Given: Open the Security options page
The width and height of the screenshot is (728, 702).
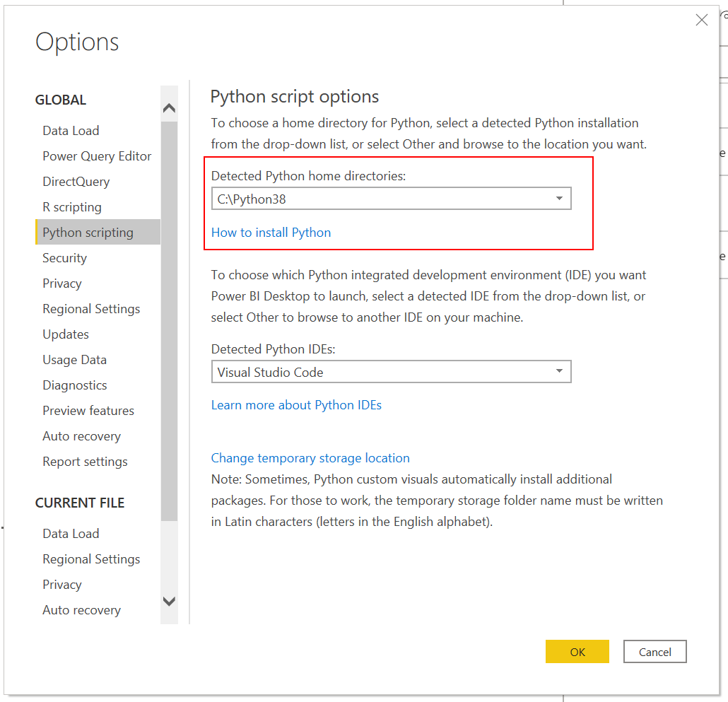Looking at the screenshot, I should [64, 258].
